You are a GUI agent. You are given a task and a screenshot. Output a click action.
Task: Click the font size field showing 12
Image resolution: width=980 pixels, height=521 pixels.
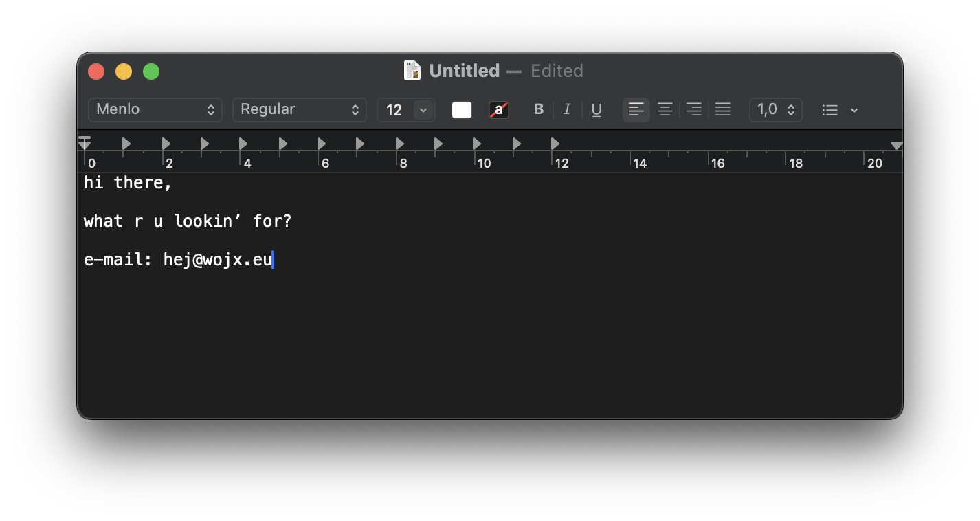point(395,110)
